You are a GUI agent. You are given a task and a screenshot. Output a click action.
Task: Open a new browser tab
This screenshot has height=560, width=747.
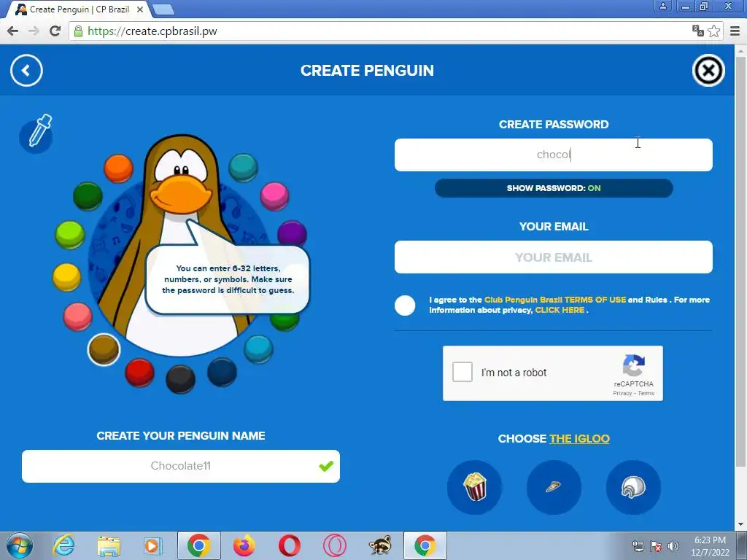163,9
